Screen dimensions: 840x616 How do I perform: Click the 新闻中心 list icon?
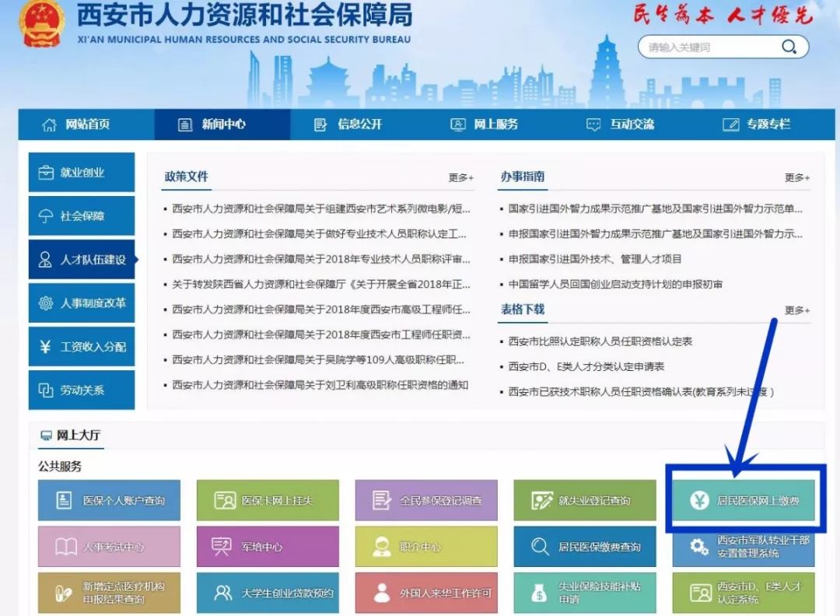coord(185,124)
